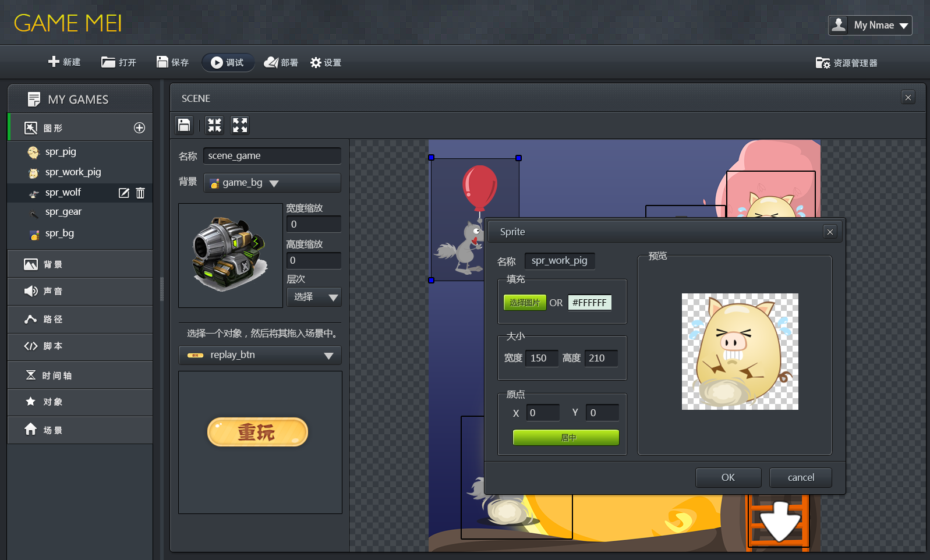The width and height of the screenshot is (930, 560).
Task: Add a new graphic with plus icon
Action: tap(139, 128)
